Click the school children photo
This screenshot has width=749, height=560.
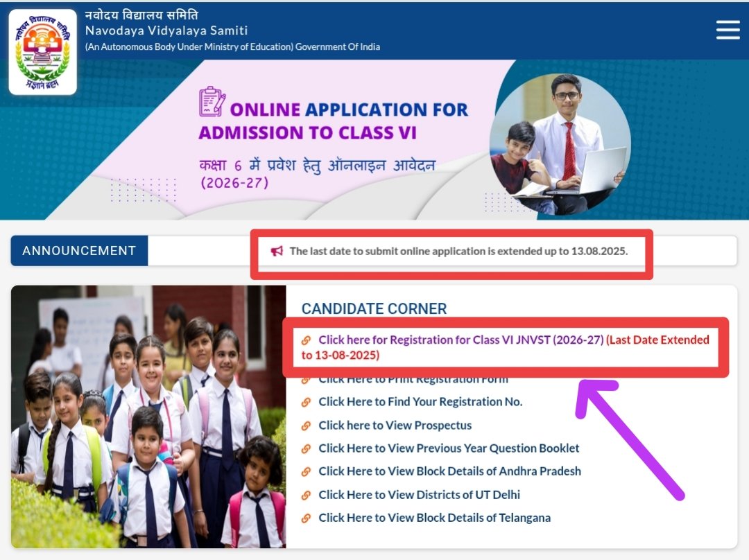pos(148,417)
